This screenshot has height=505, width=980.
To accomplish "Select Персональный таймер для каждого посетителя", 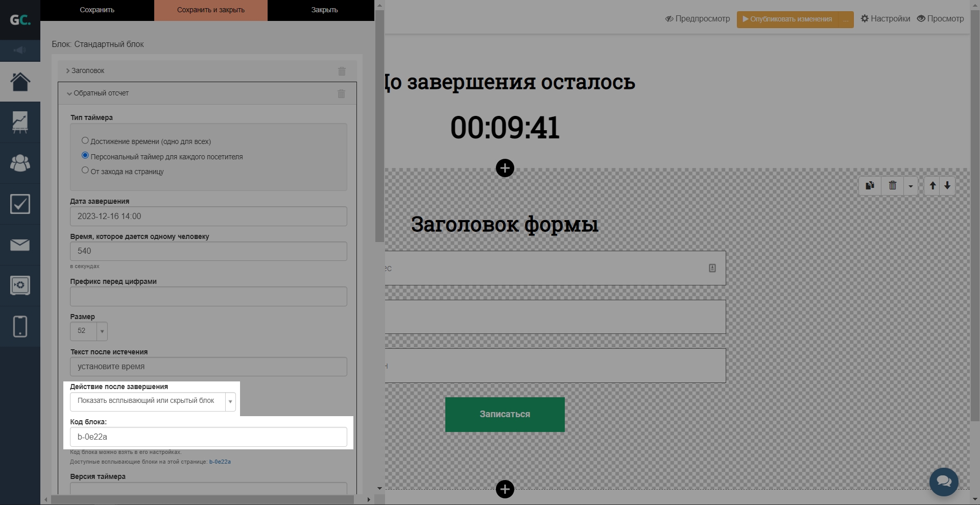I will [x=85, y=155].
